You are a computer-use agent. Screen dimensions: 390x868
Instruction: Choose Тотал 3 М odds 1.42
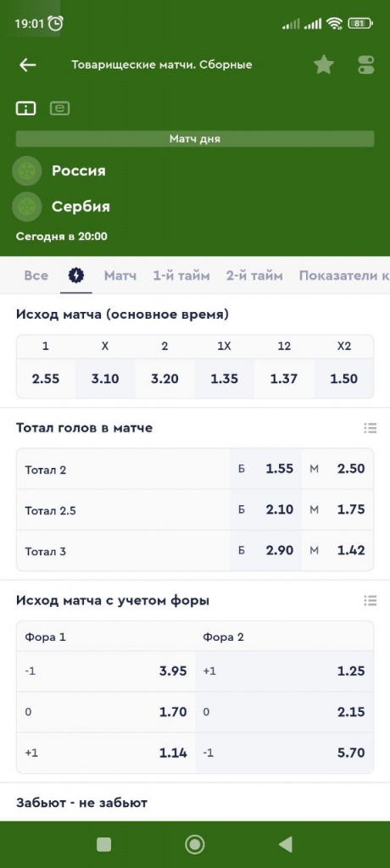[337, 550]
